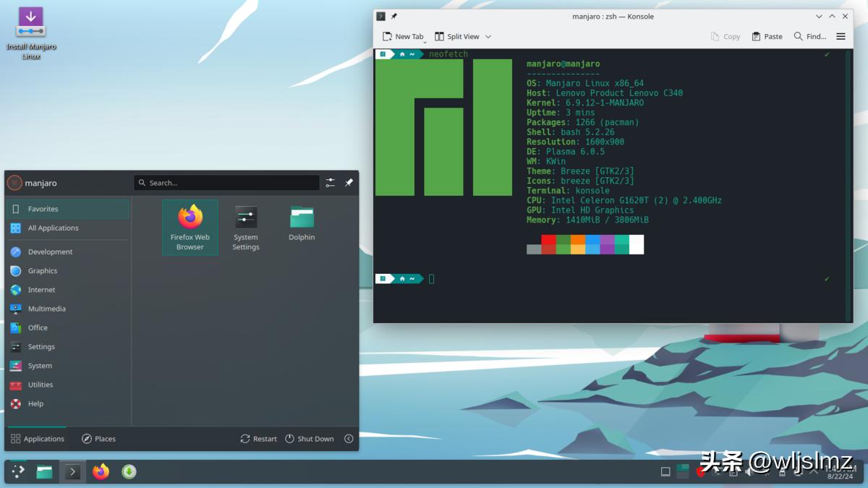Click the Firefox icon in the taskbar
Viewport: 868px width, 488px height.
coord(101,471)
